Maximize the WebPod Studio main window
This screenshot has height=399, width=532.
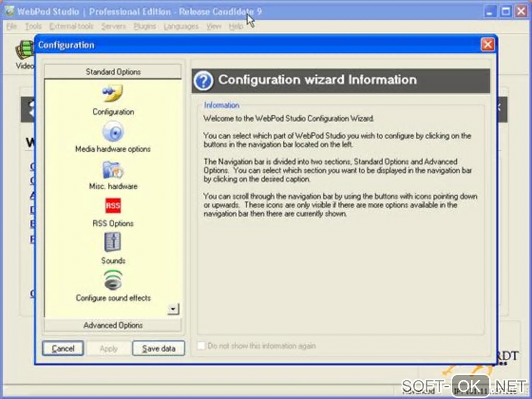point(505,11)
